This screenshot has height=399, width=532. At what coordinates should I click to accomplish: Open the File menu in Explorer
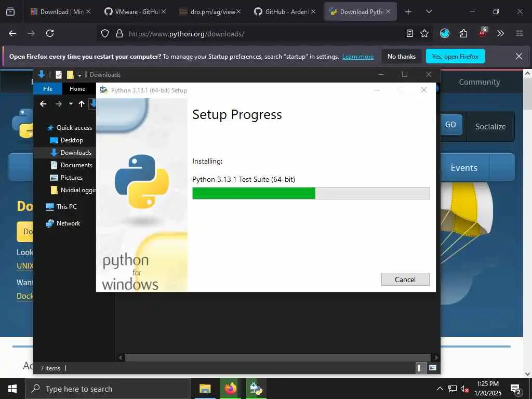[x=48, y=89]
